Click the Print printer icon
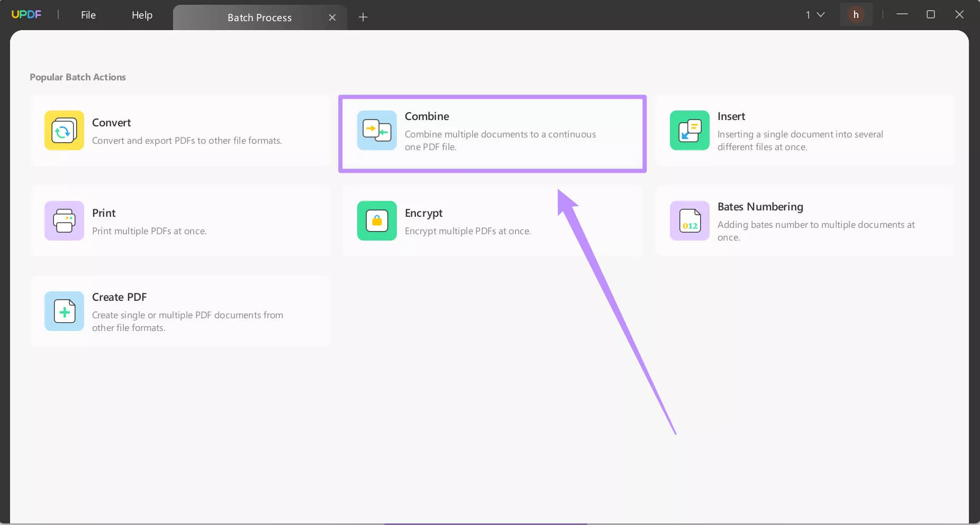Image resolution: width=980 pixels, height=525 pixels. [x=64, y=220]
